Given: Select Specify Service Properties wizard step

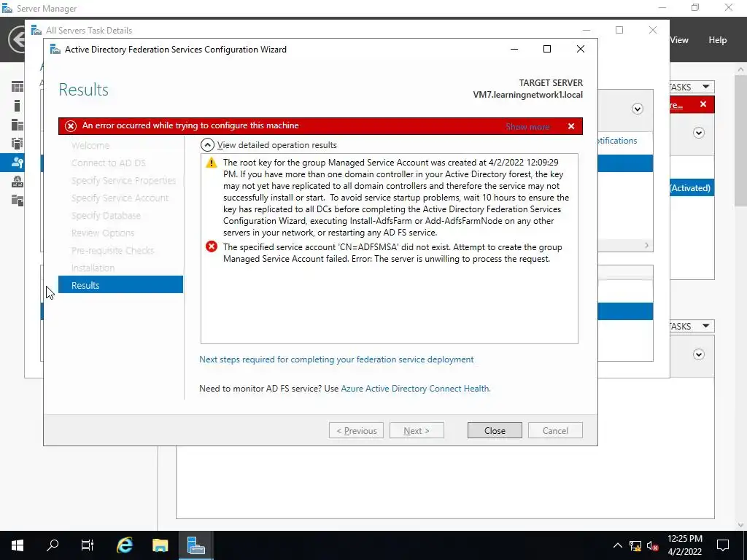Looking at the screenshot, I should [124, 181].
